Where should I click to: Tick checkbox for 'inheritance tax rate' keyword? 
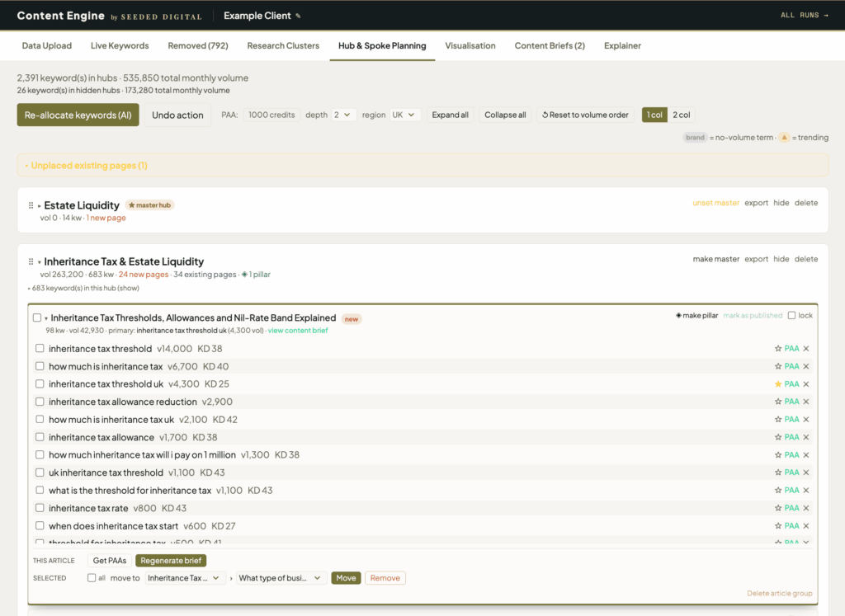coord(40,508)
